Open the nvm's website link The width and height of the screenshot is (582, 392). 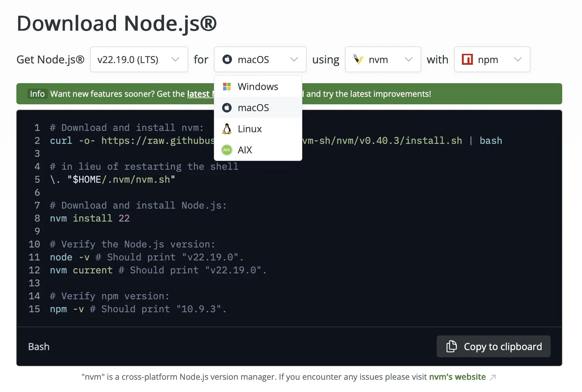tap(457, 377)
